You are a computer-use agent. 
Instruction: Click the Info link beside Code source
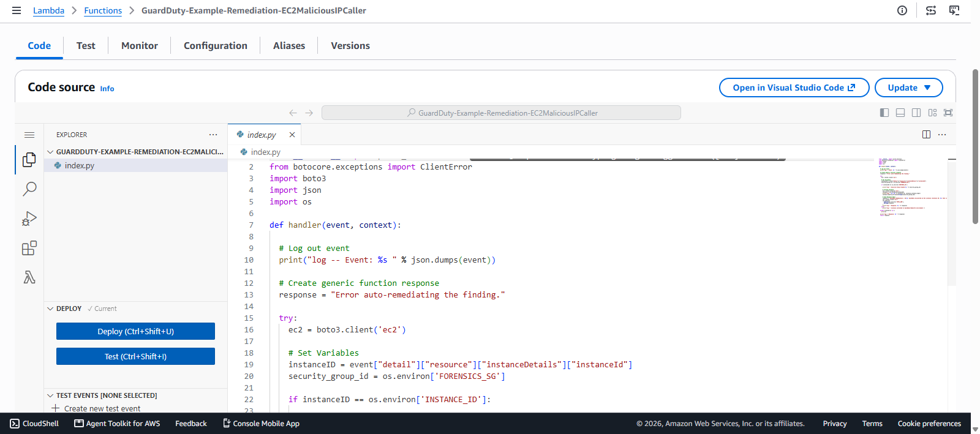pyautogui.click(x=107, y=89)
